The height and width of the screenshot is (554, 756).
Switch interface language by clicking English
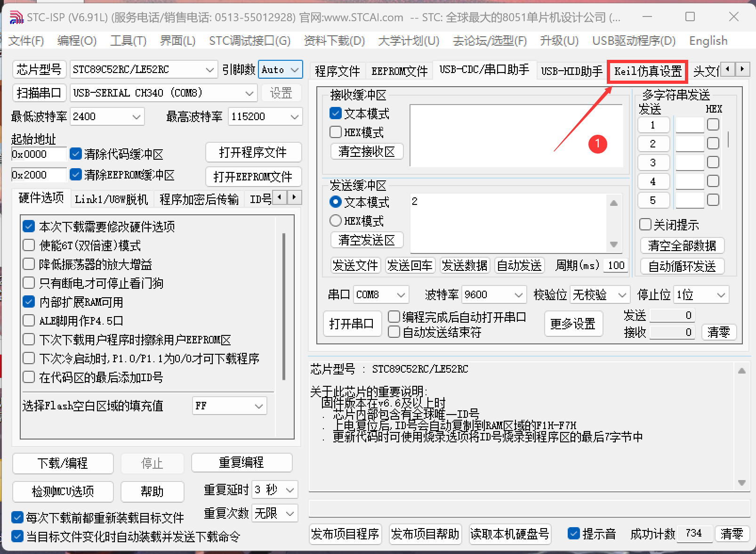pos(708,41)
